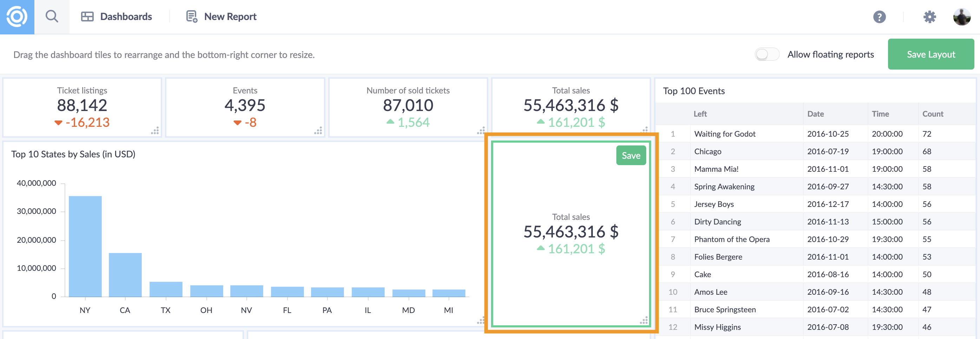
Task: Select the NY bar in chart
Action: [85, 247]
